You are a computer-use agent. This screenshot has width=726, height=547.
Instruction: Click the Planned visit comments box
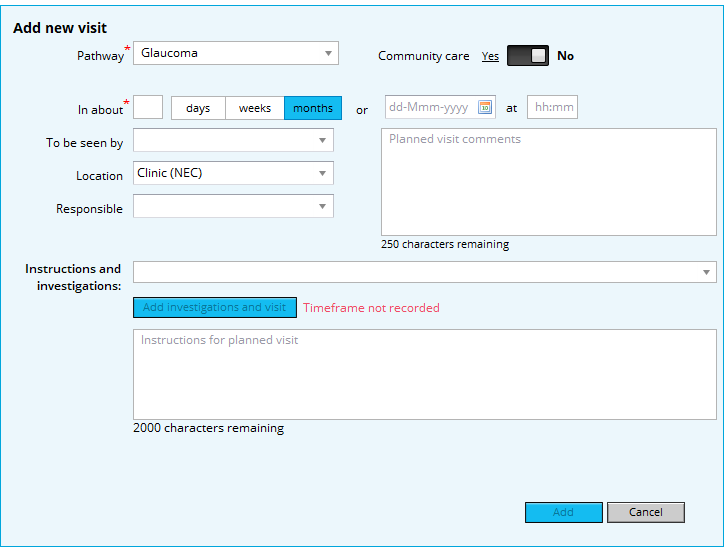point(548,181)
